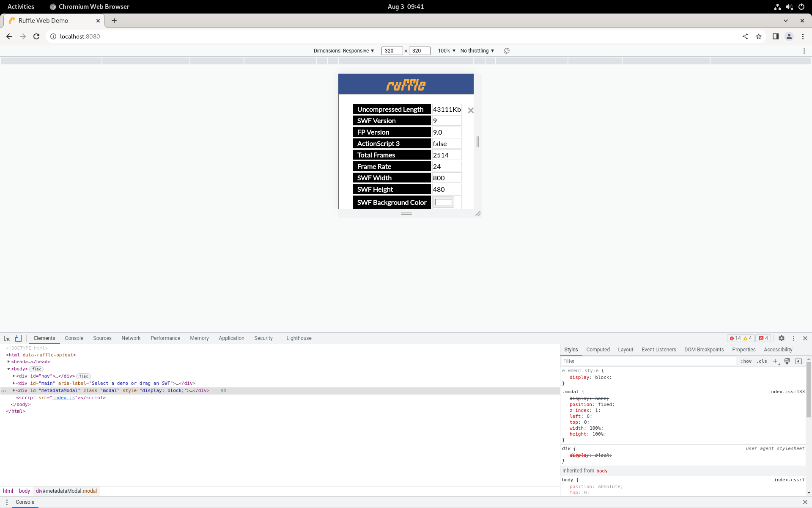Toggle the device toolbar icon
Viewport: 812px width, 508px height.
(x=18, y=338)
